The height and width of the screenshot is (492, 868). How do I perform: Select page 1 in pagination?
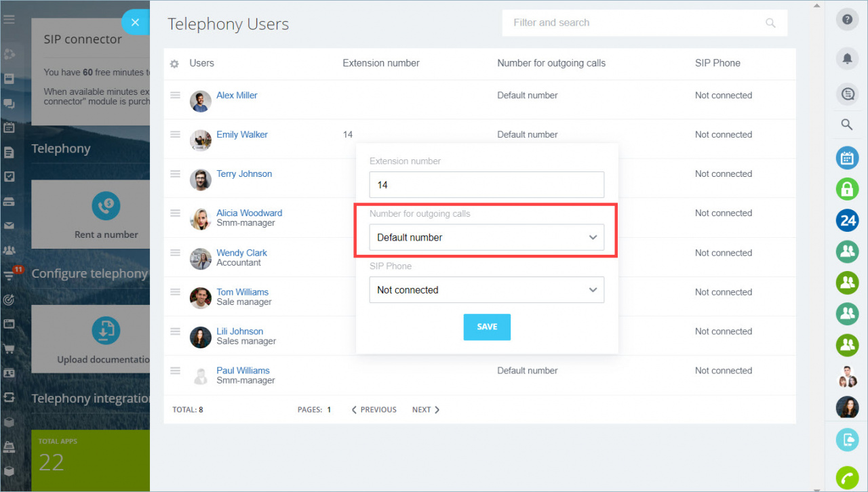click(x=329, y=410)
